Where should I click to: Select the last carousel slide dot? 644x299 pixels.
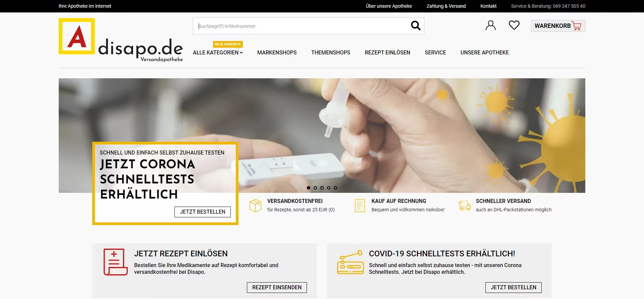click(335, 188)
